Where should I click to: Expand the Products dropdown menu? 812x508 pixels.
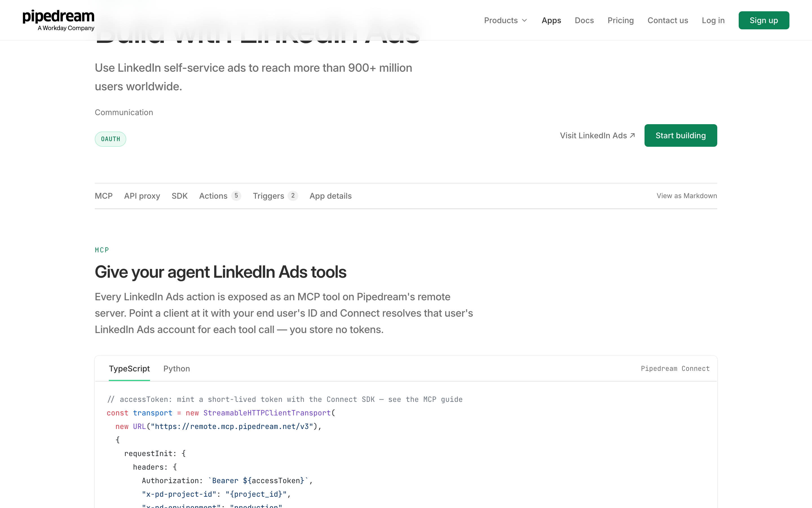(506, 21)
